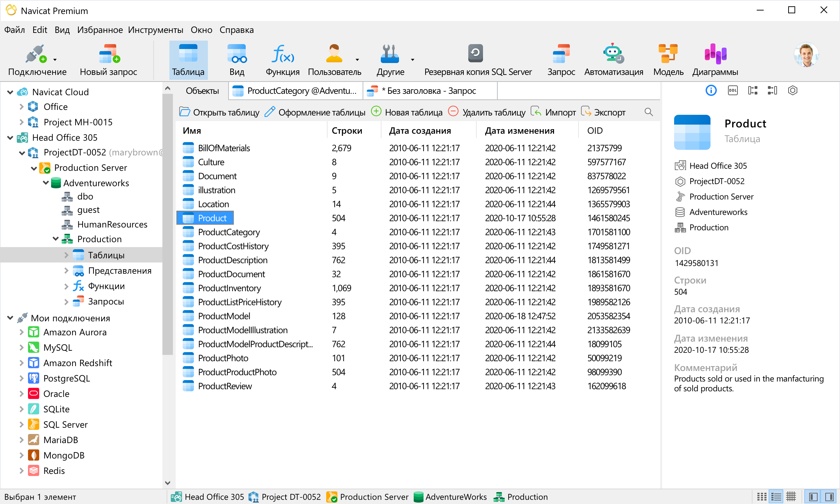Open the Инструменты menu
Screen dimensions: 840x504
(x=156, y=30)
